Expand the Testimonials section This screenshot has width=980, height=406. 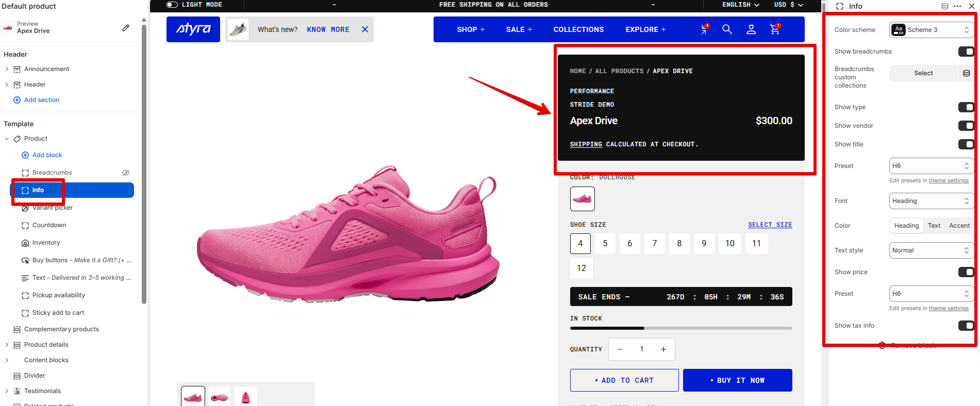coord(7,391)
